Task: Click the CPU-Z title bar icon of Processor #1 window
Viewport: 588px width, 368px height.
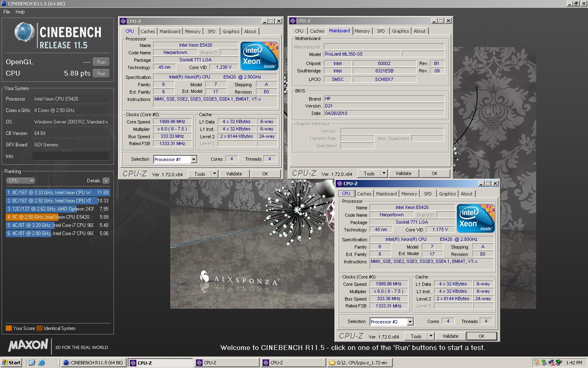Action: click(123, 21)
